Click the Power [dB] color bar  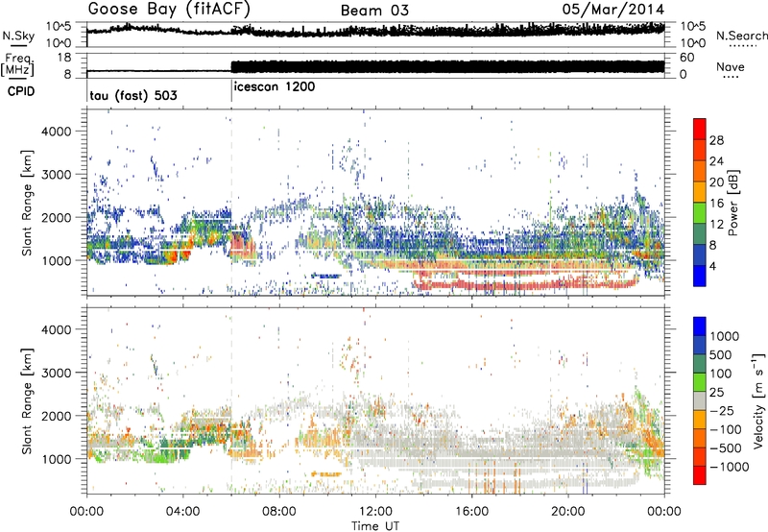point(700,203)
